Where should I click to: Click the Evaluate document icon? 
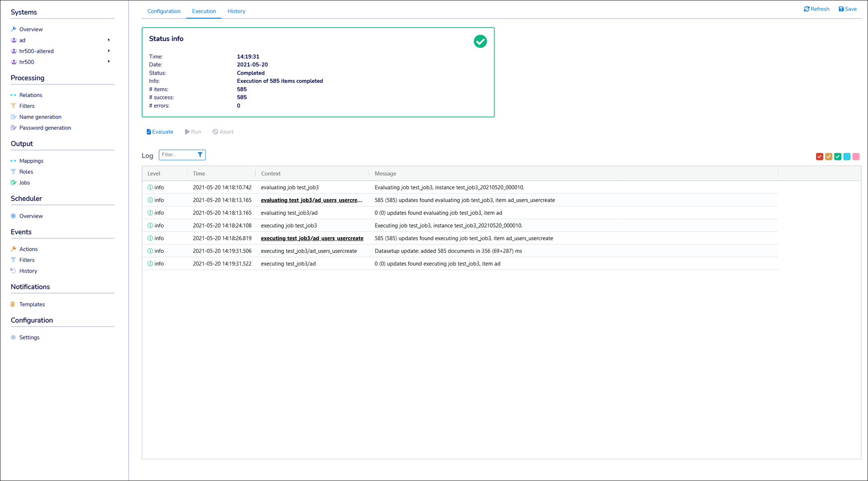click(149, 132)
